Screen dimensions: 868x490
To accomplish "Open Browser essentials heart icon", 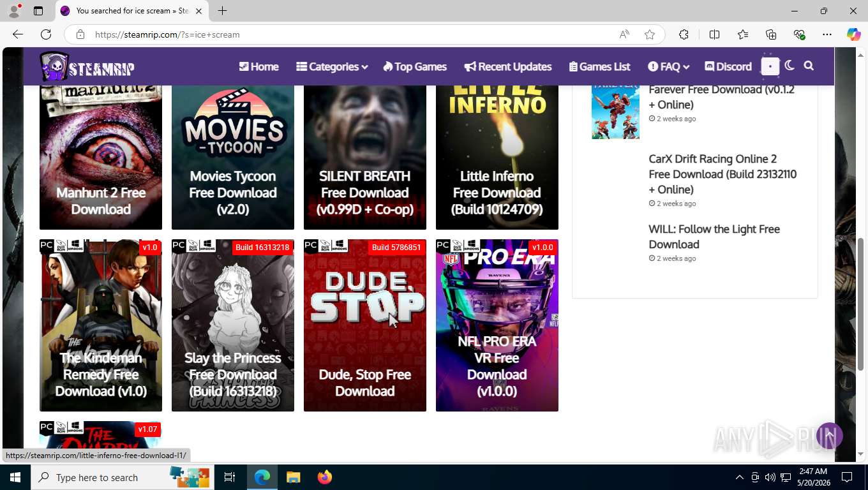I will (x=799, y=34).
